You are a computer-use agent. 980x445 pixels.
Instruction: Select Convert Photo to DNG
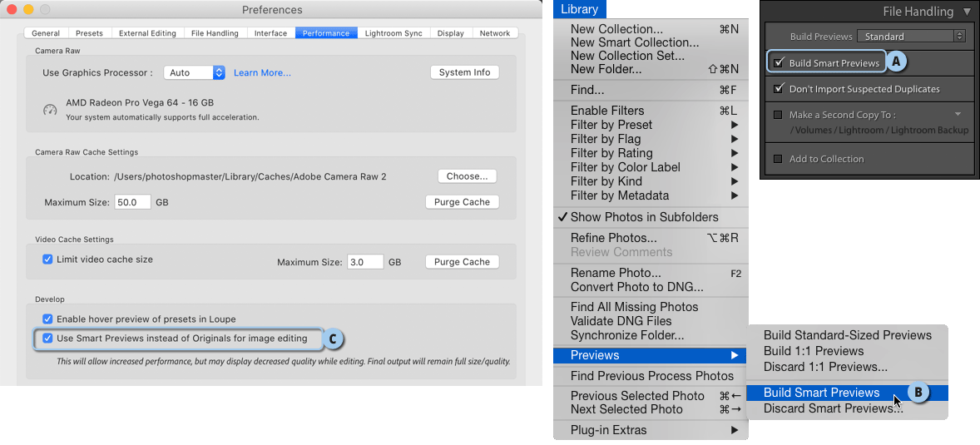pos(651,287)
